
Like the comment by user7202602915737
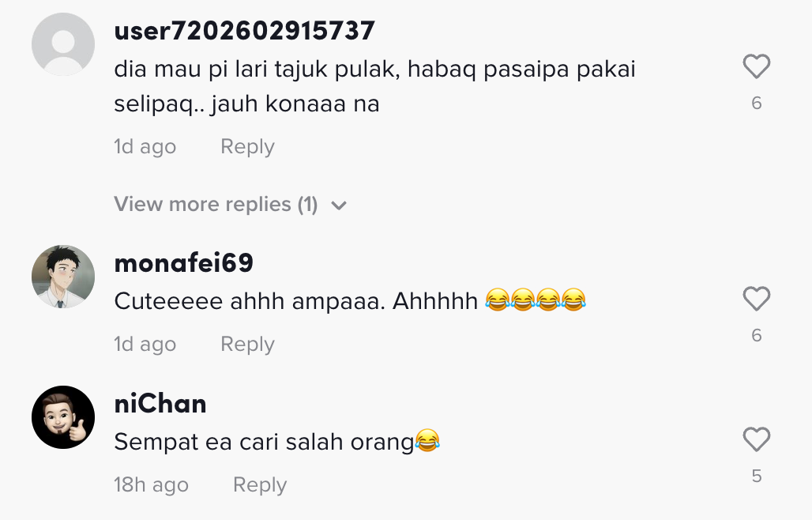[756, 67]
